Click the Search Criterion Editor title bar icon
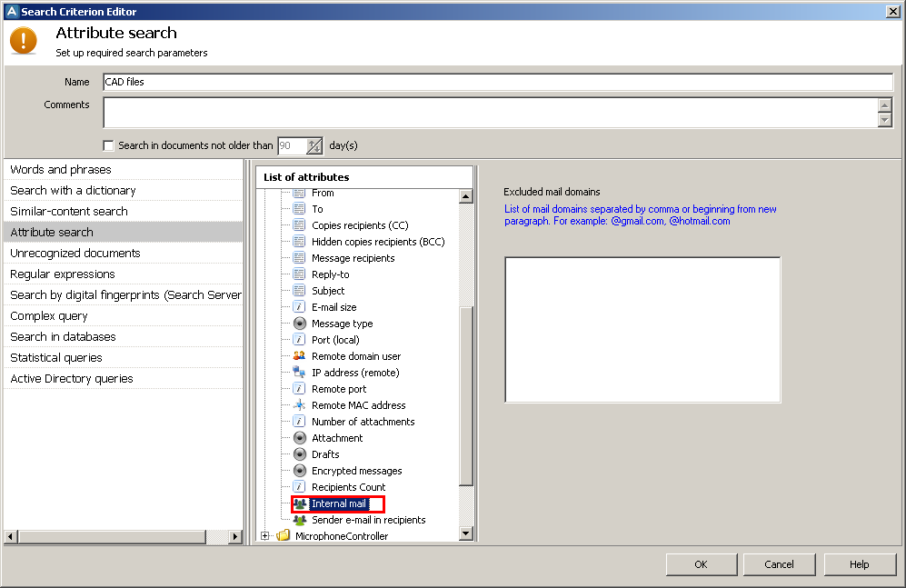 pos(12,11)
